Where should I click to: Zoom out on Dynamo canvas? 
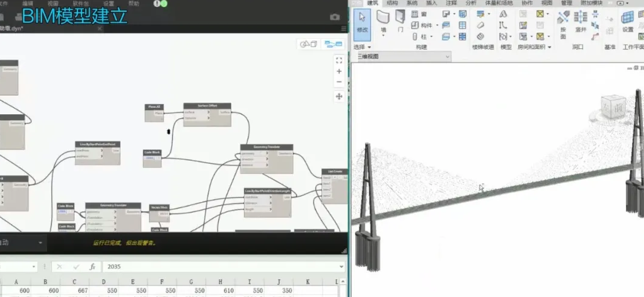[x=339, y=82]
